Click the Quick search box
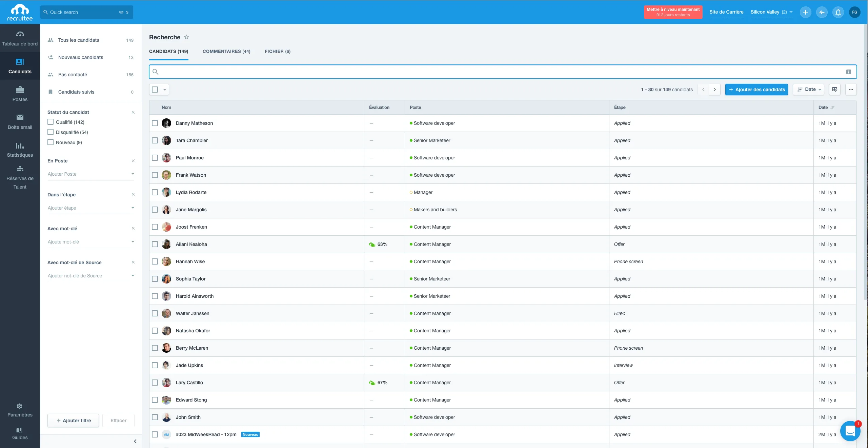The height and width of the screenshot is (448, 868). coord(87,12)
